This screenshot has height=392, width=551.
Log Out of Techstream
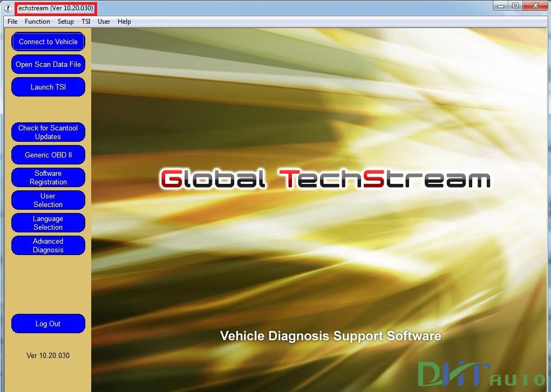click(48, 324)
